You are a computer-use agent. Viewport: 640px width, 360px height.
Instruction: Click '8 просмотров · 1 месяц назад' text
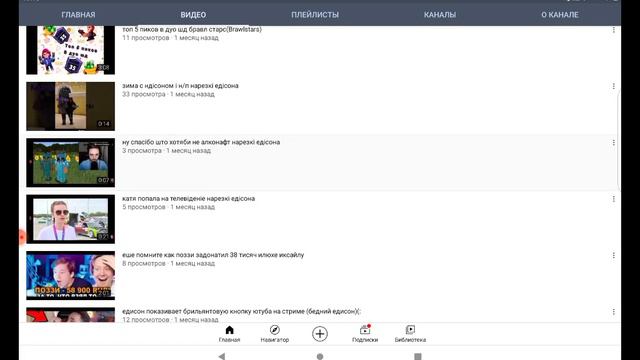click(168, 263)
